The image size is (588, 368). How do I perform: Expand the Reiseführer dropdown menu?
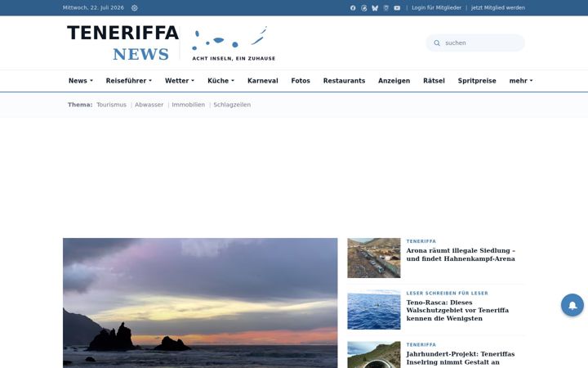pos(129,81)
